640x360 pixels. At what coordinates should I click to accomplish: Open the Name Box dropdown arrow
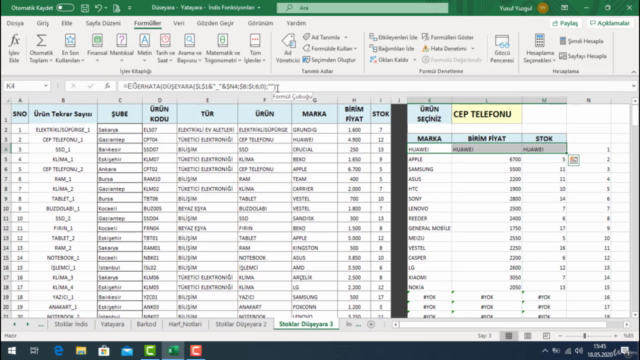click(x=46, y=86)
